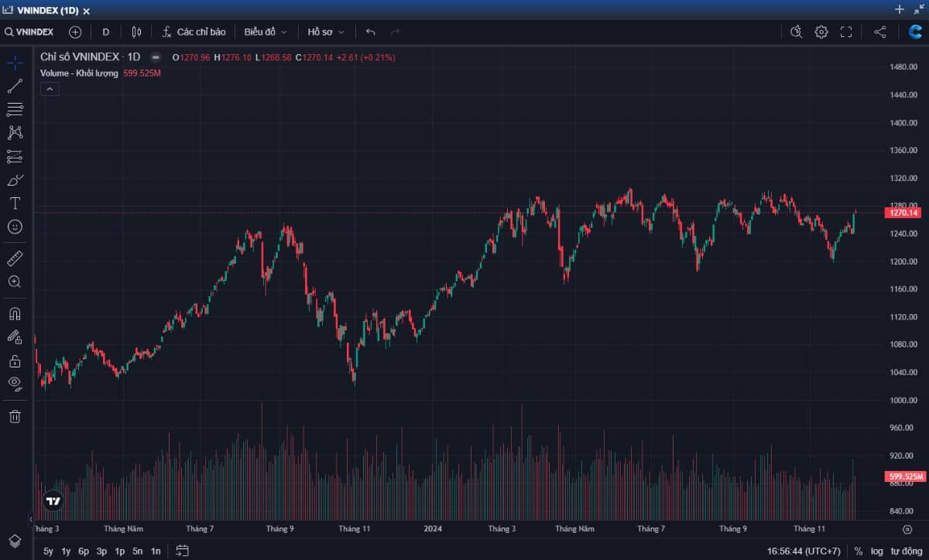
Task: Collapse the indicator legend with chevron
Action: 49,89
